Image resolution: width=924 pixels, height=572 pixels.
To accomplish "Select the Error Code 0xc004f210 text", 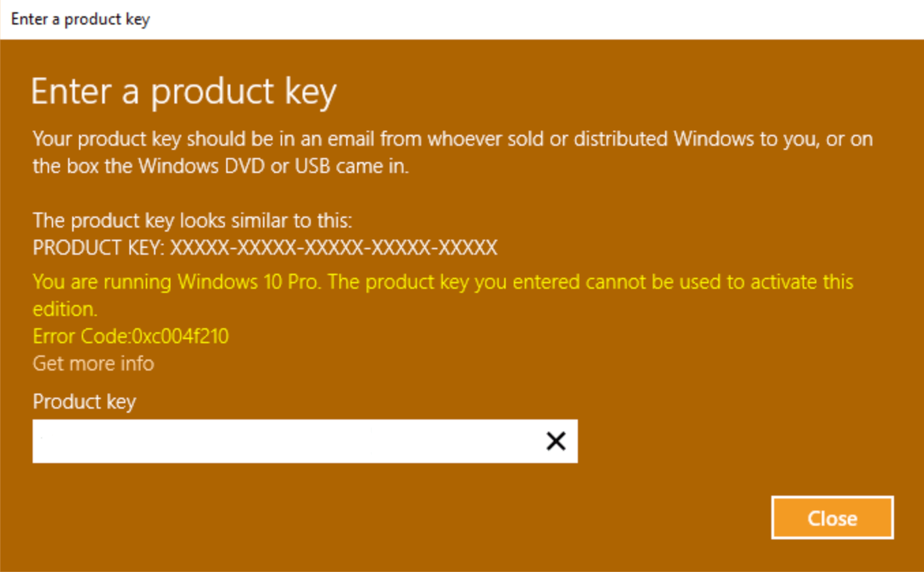I will (131, 336).
